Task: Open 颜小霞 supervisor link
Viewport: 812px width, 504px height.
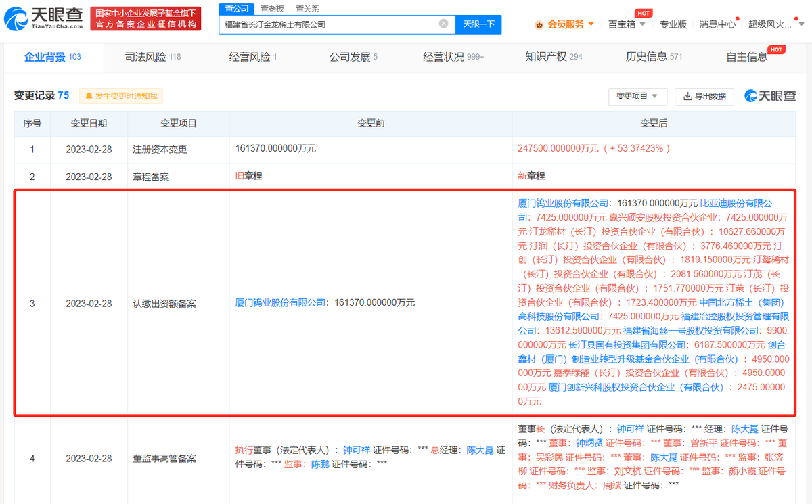Action: coord(742,471)
